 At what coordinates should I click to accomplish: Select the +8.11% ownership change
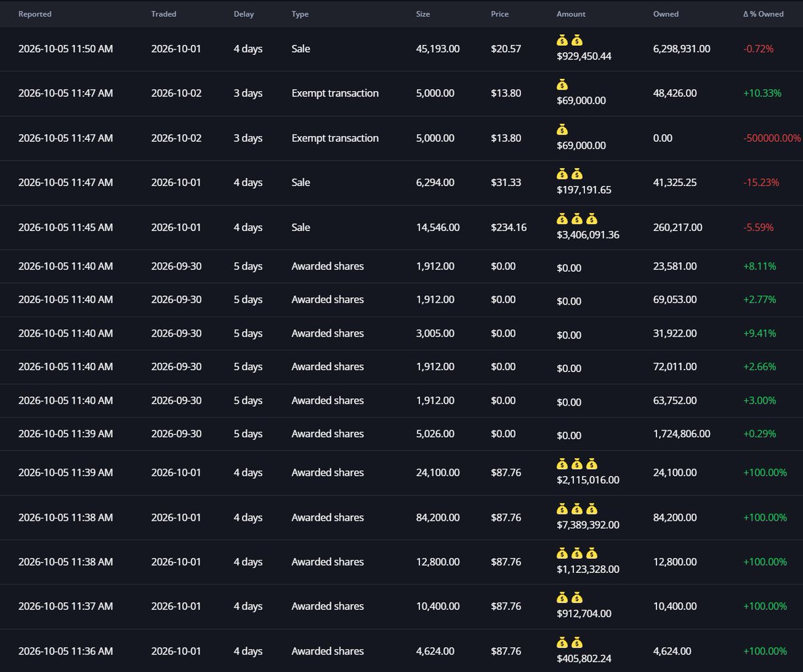coord(760,266)
